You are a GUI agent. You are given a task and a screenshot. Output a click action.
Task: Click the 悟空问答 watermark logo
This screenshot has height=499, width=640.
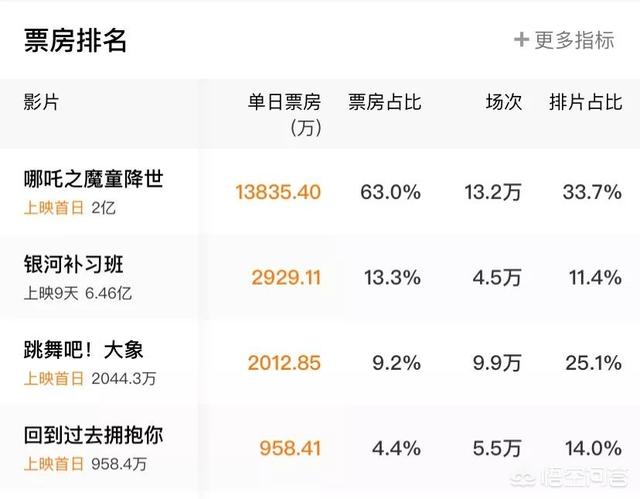coord(569,479)
